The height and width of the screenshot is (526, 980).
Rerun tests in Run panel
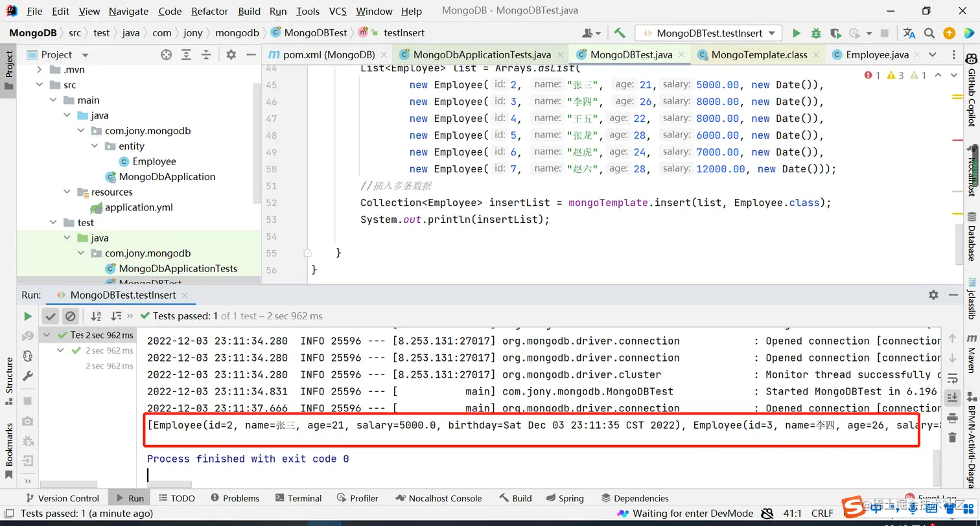click(x=27, y=316)
